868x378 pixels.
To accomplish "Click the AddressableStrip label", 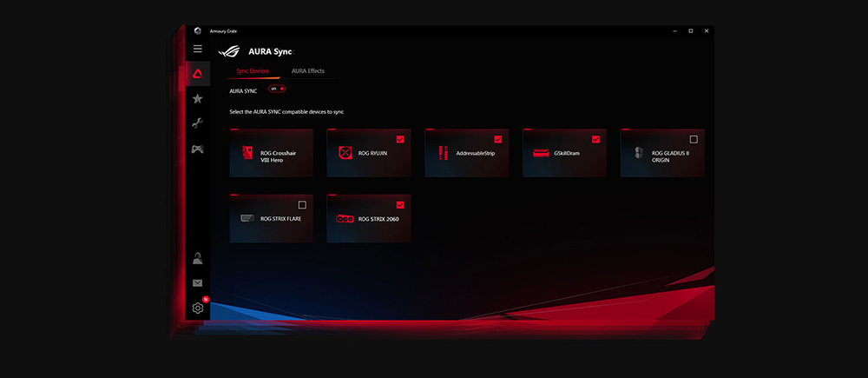I will click(476, 153).
